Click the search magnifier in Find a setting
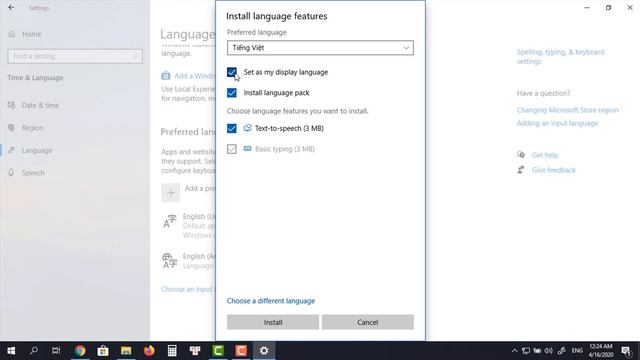640x360 pixels. pyautogui.click(x=136, y=56)
